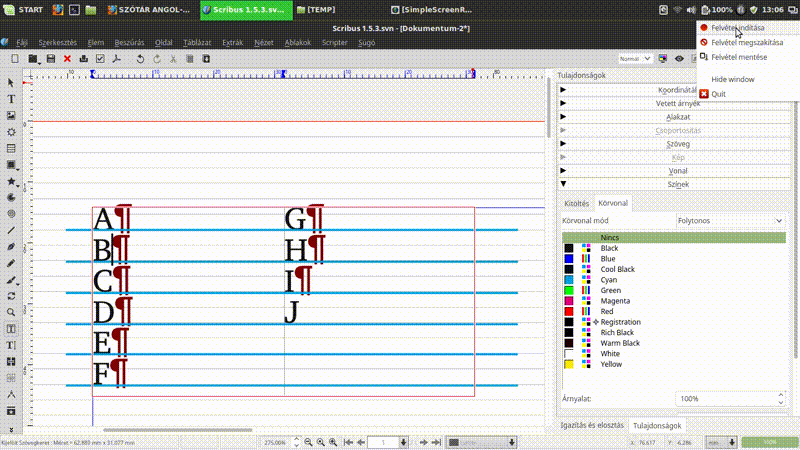Activate the Zoom magnifier tool
The image size is (800, 450).
point(11,312)
